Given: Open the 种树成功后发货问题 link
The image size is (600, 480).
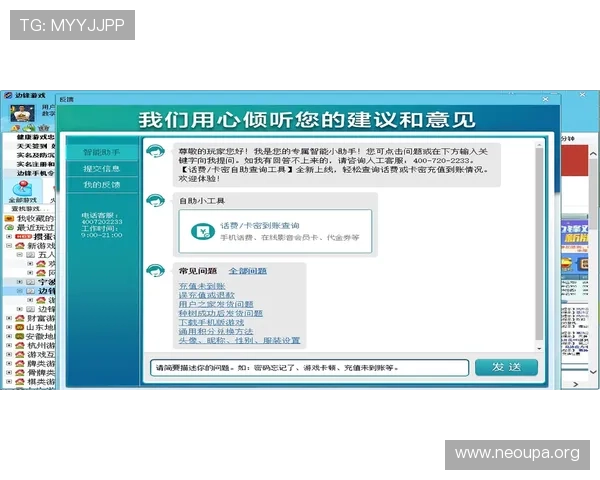Looking at the screenshot, I should 220,313.
